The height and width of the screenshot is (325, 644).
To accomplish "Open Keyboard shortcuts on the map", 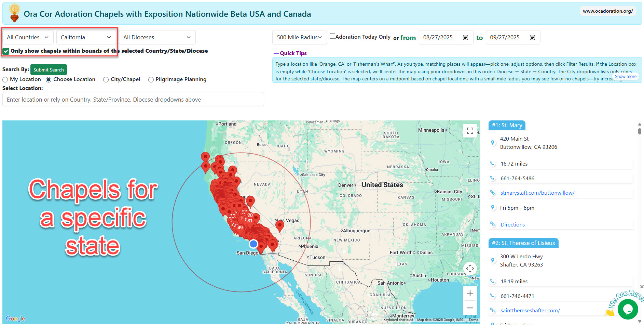I will point(398,320).
